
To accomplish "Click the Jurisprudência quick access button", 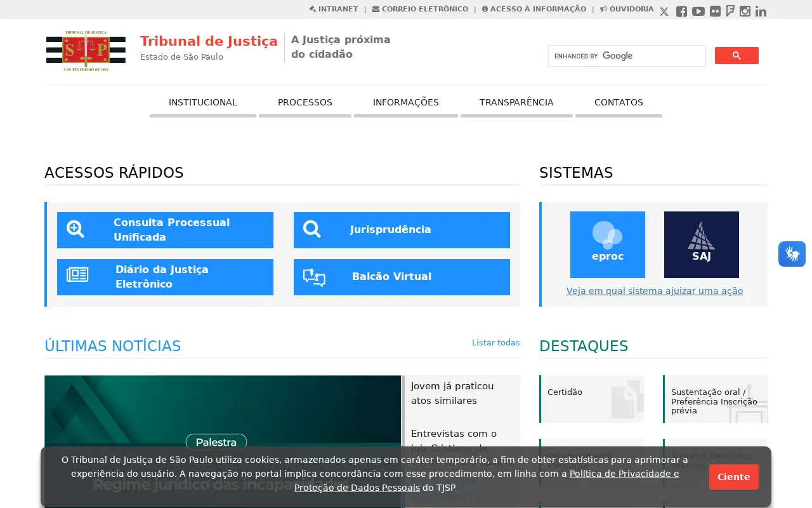I will tap(402, 230).
